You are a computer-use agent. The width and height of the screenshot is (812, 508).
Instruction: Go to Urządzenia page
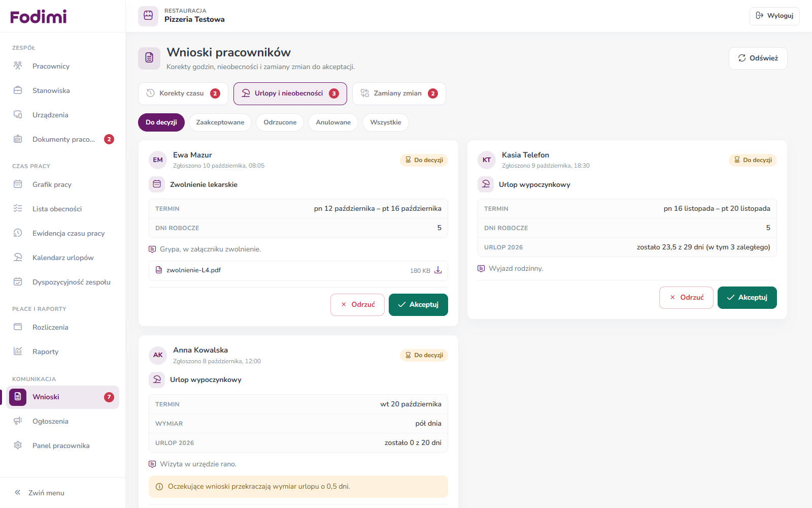[62, 115]
